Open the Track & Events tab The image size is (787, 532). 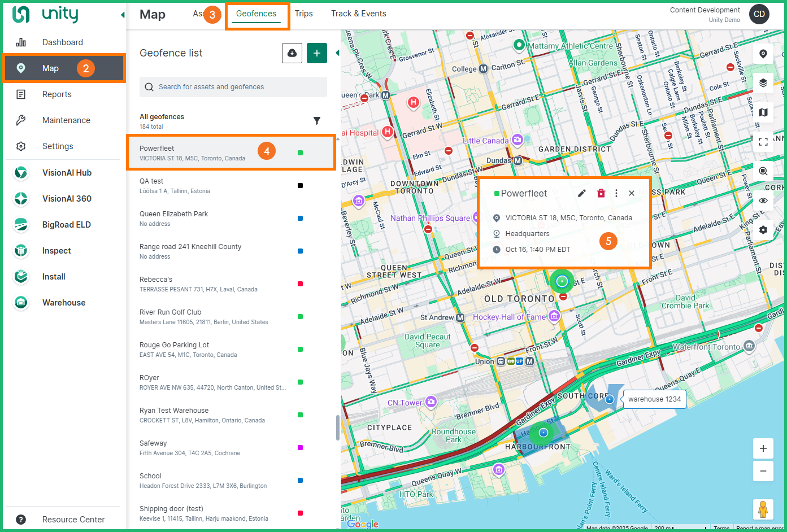[358, 14]
